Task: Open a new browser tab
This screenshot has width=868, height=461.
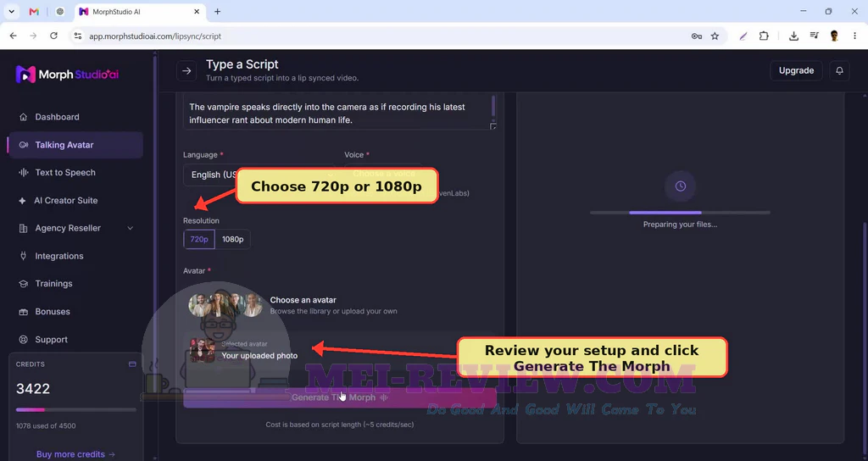Action: [218, 12]
